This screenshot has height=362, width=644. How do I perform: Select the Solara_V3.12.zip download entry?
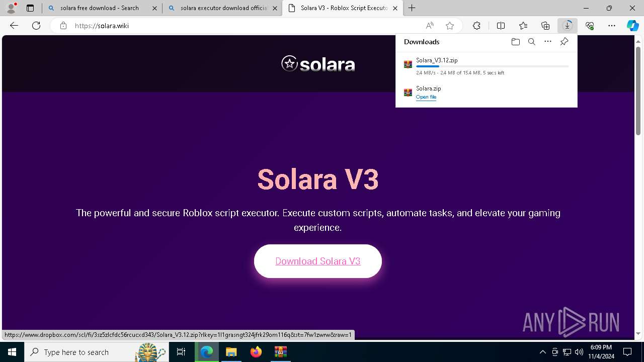486,66
